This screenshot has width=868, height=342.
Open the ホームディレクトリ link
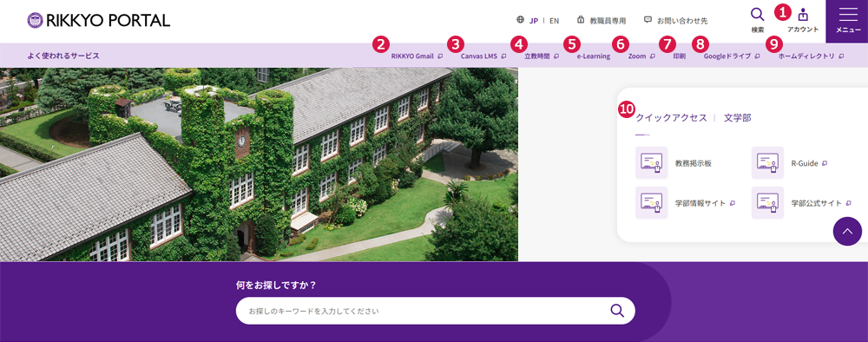[806, 56]
